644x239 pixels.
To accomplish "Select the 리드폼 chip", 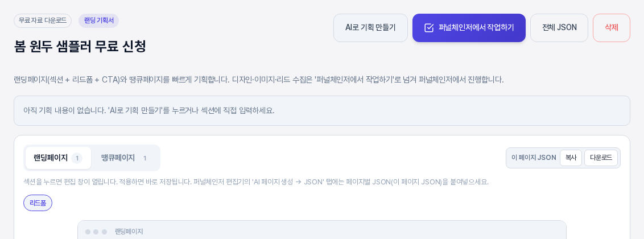I will tap(38, 203).
